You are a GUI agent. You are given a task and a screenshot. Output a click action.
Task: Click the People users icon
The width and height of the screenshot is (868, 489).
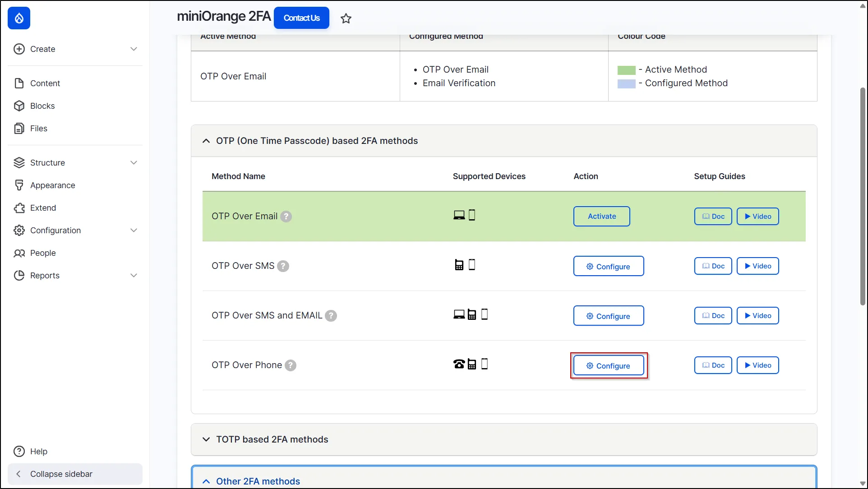[19, 253]
